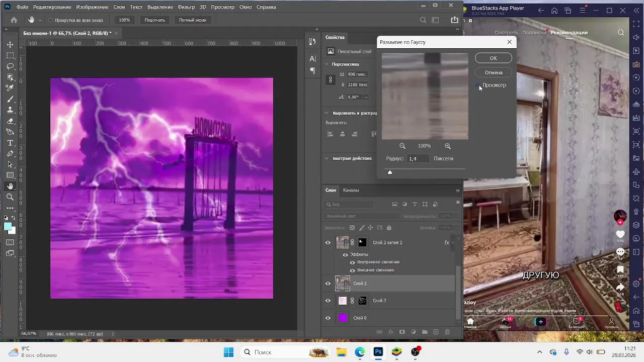Screen dimensions: 644x362
Task: Collapse Быстрые действия section
Action: [326, 158]
